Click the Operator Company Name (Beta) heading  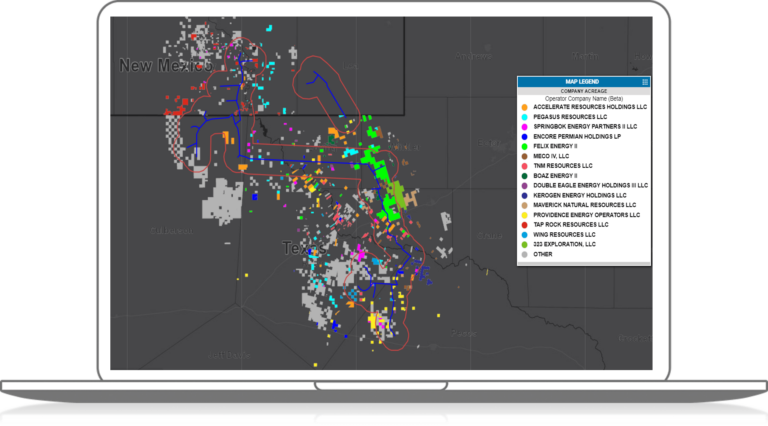click(x=583, y=98)
